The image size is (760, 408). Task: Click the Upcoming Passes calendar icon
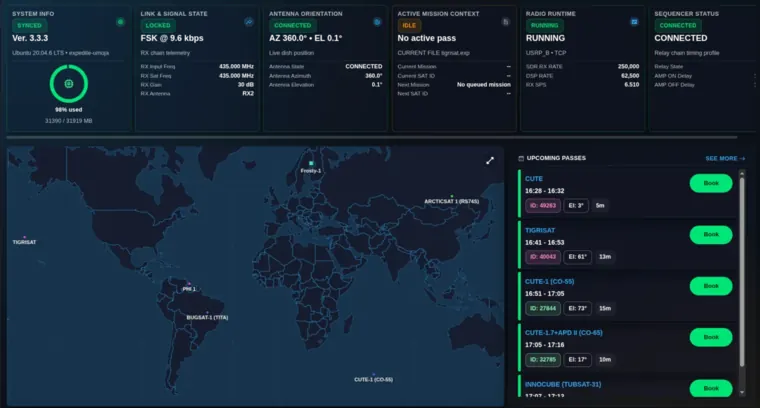tap(520, 158)
